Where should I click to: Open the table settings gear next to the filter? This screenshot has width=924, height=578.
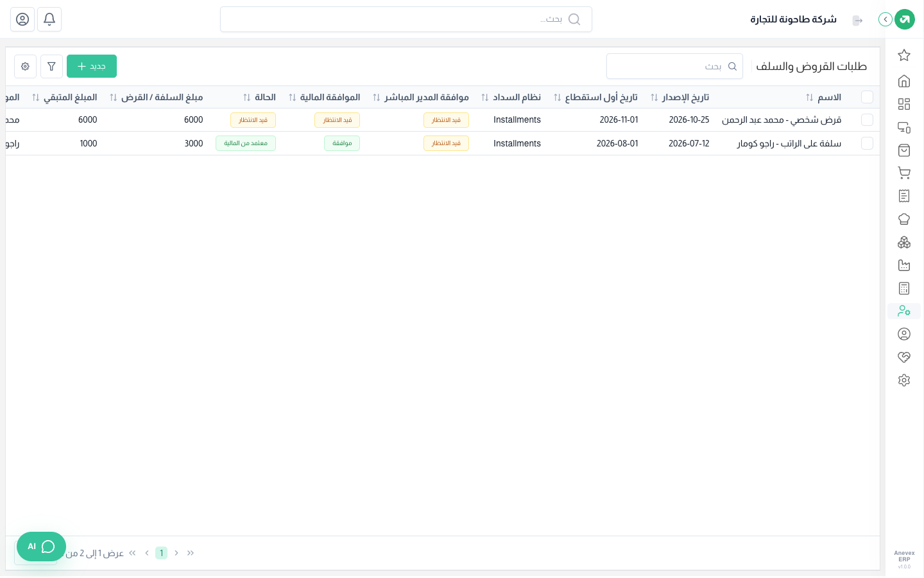coord(25,66)
